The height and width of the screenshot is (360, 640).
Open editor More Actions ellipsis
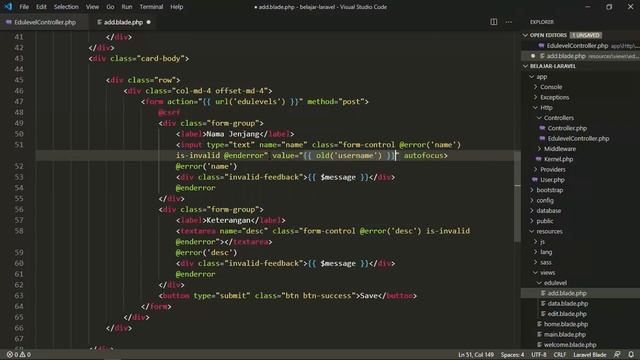[x=509, y=22]
